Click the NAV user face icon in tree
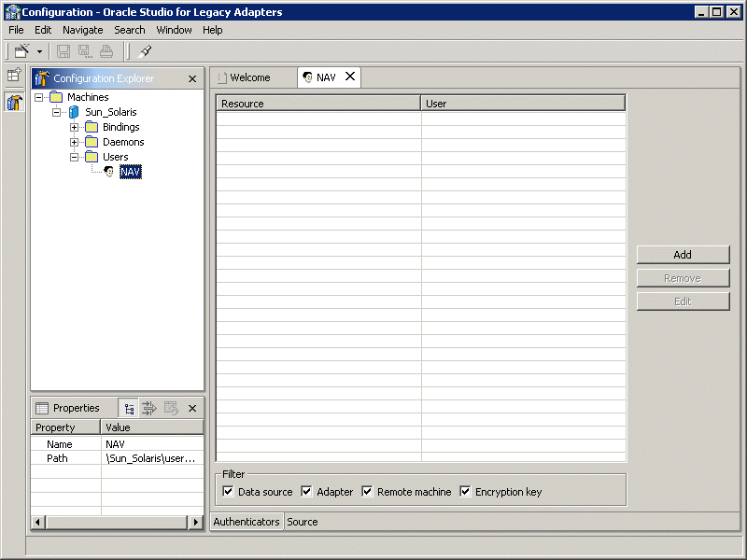 109,172
